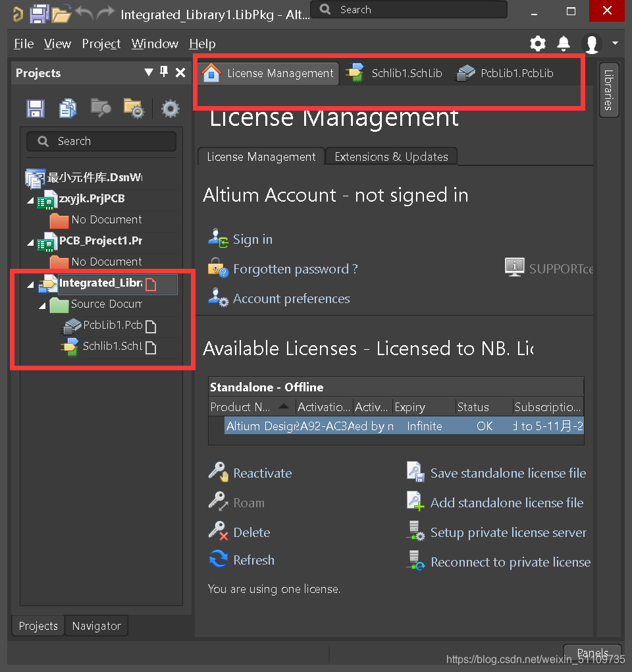Open the Projects panel dropdown triangle
Viewport: 632px width, 672px height.
[x=149, y=72]
